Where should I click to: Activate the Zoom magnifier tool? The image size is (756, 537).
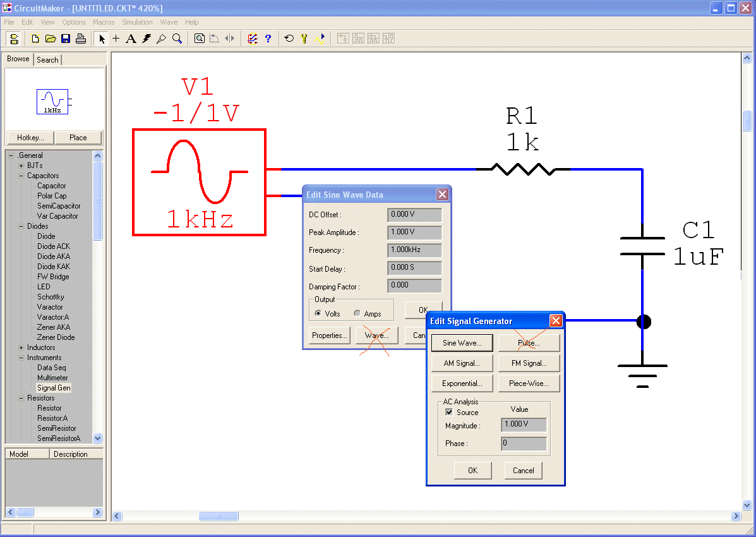point(177,39)
